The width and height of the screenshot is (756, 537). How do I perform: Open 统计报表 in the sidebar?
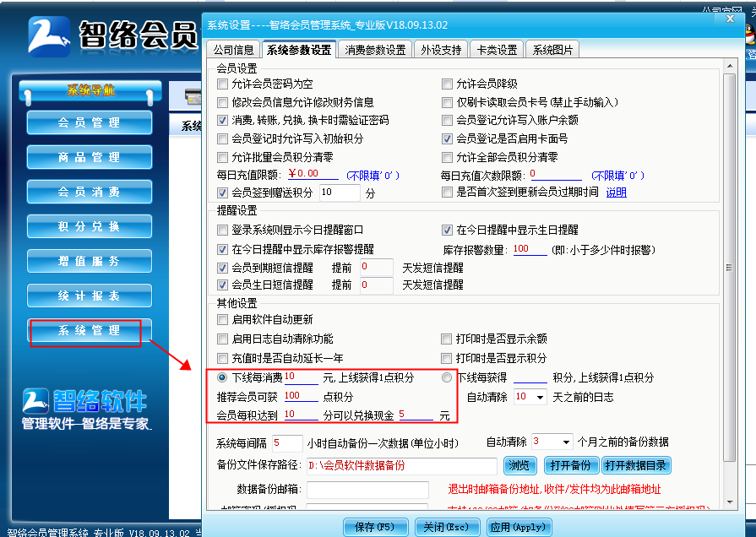point(89,295)
